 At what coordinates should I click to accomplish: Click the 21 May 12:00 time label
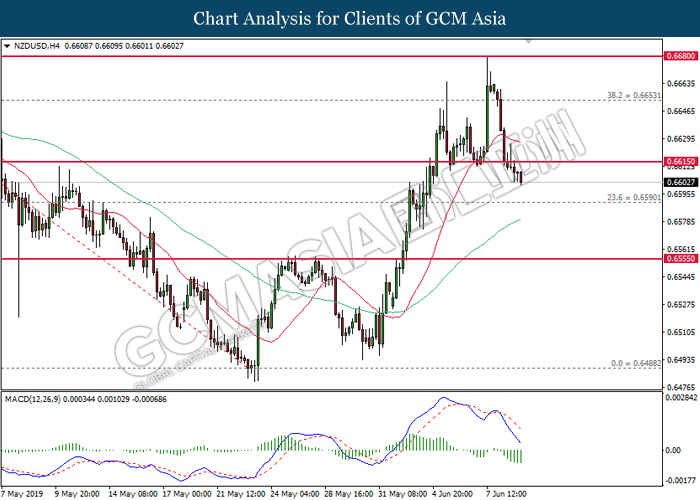tap(242, 494)
